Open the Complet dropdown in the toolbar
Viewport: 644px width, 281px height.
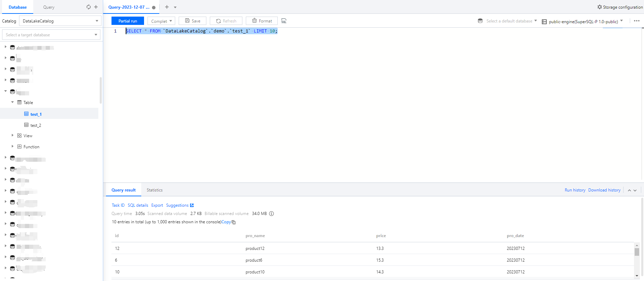click(x=161, y=21)
